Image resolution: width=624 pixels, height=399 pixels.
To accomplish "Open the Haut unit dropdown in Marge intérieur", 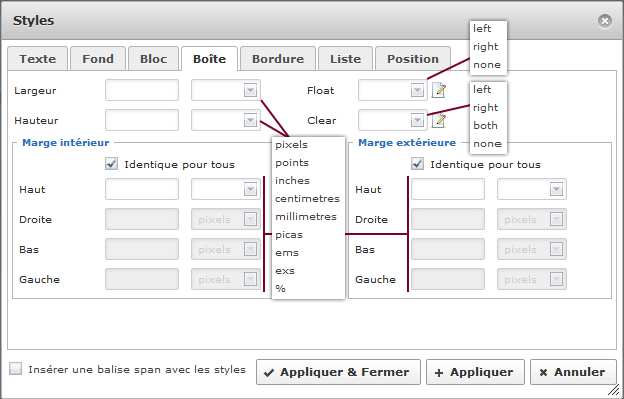I will 226,189.
